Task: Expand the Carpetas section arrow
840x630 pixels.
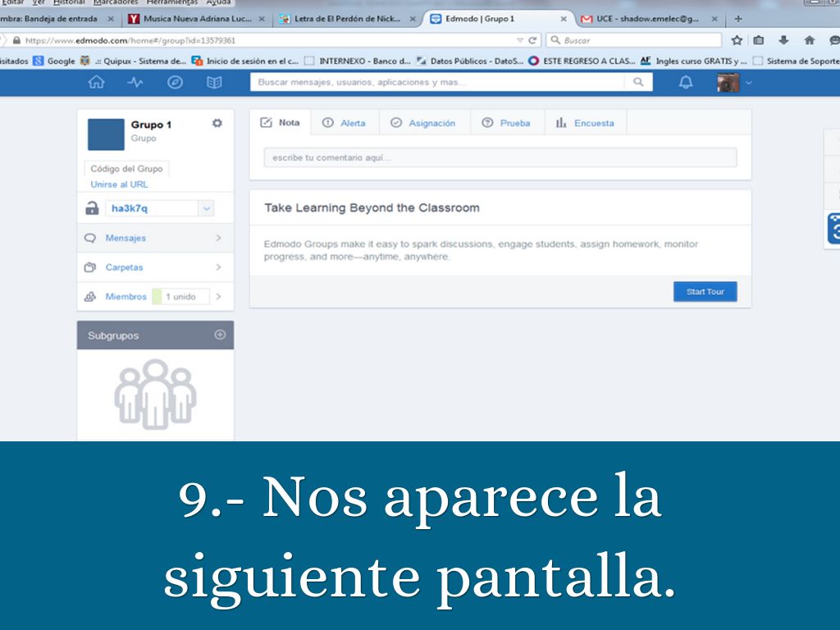Action: [x=218, y=267]
